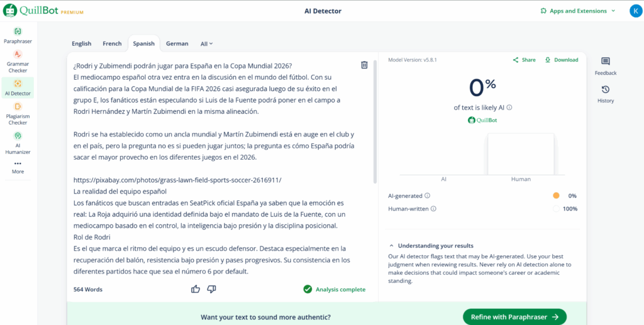Viewport: 644px width, 325px height.
Task: Delete text using the trash icon
Action: (364, 65)
